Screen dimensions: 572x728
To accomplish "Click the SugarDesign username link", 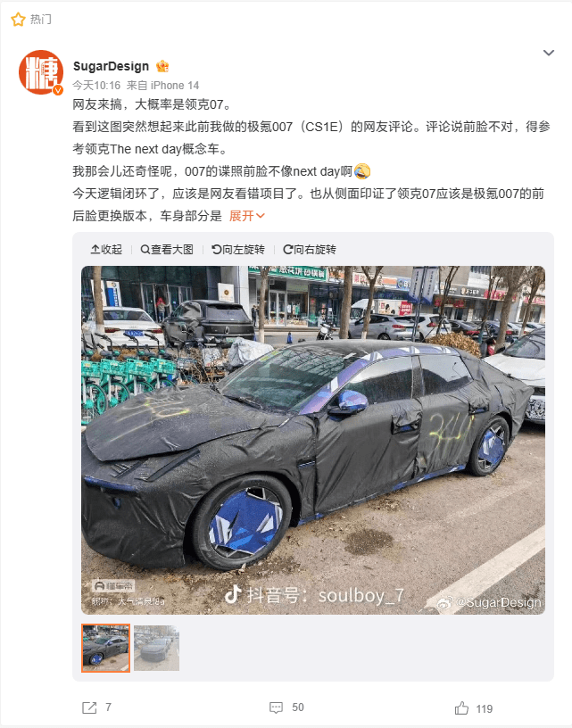I will coord(111,66).
